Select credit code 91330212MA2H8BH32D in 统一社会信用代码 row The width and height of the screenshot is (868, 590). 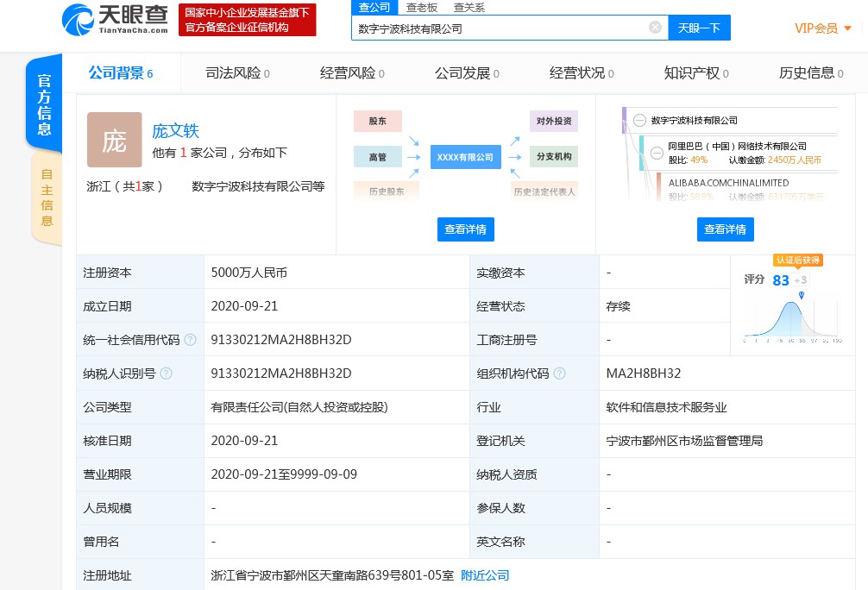pyautogui.click(x=281, y=340)
